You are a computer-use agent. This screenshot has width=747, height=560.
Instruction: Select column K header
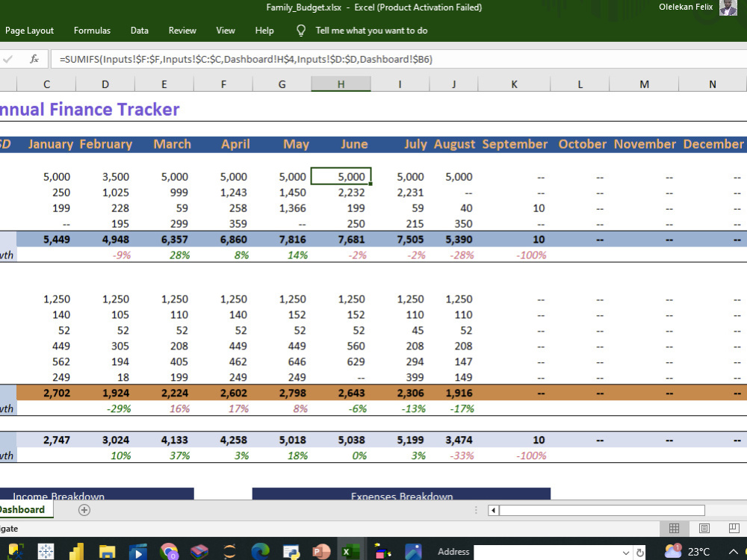(514, 84)
